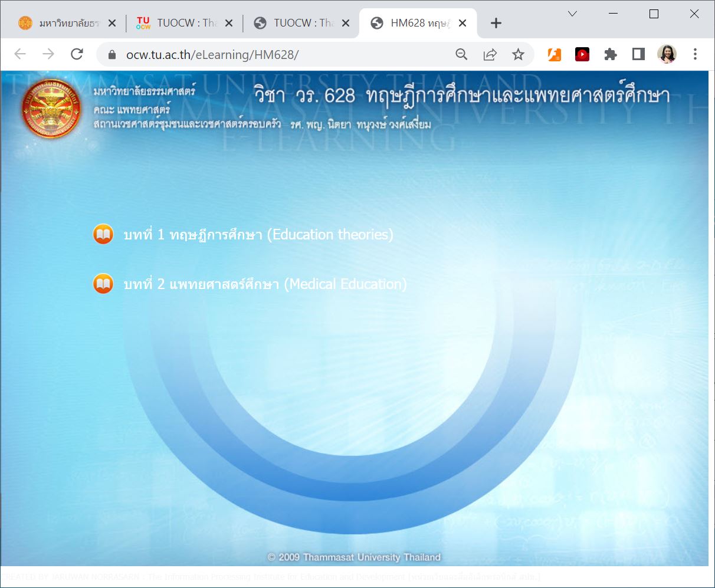The width and height of the screenshot is (715, 588).
Task: Open the zoom control in address bar
Action: pos(461,54)
